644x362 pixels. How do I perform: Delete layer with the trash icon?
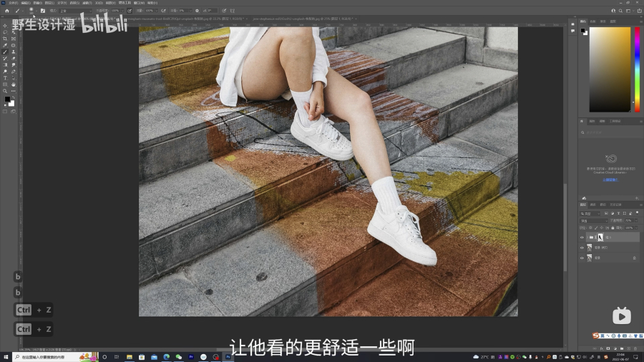(x=635, y=348)
